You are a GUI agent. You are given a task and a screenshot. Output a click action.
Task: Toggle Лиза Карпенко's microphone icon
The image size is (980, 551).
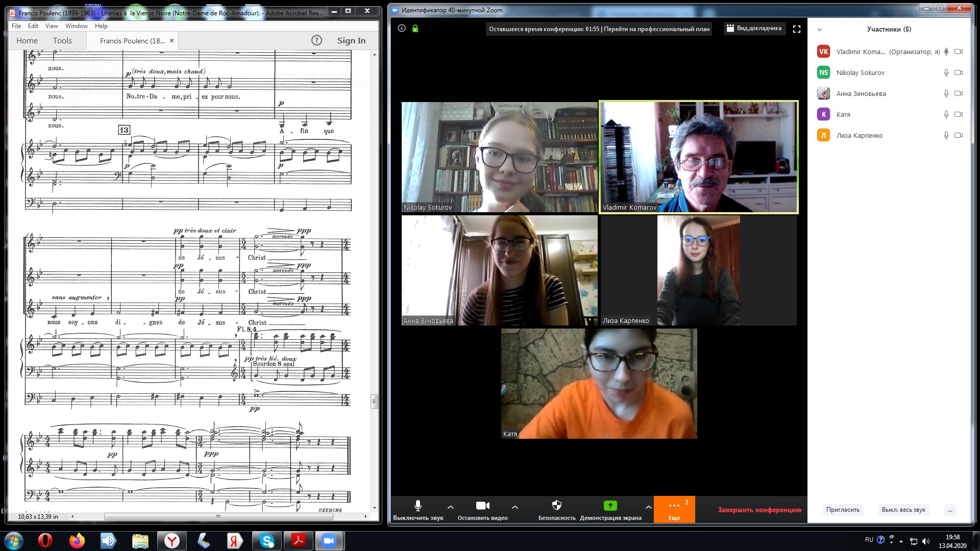point(946,135)
